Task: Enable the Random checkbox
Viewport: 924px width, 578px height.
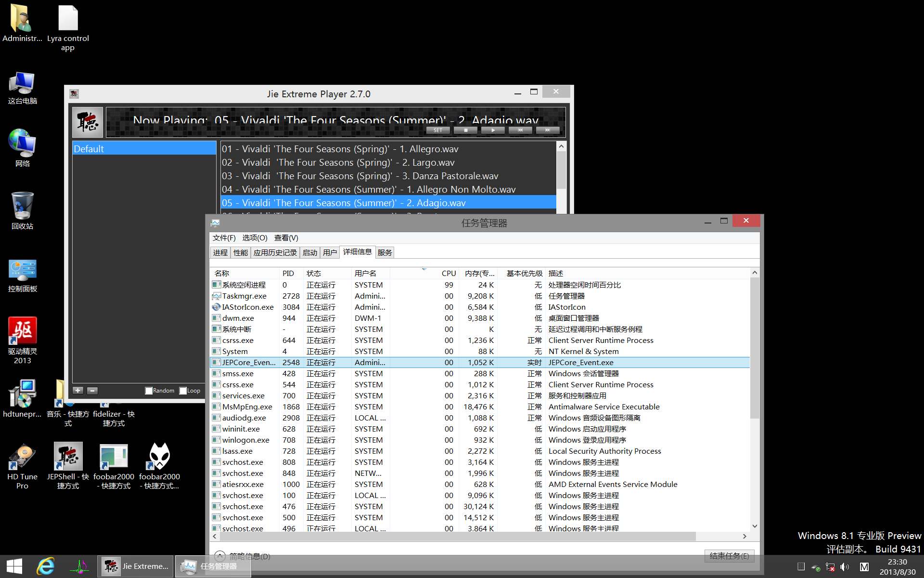Action: click(149, 391)
